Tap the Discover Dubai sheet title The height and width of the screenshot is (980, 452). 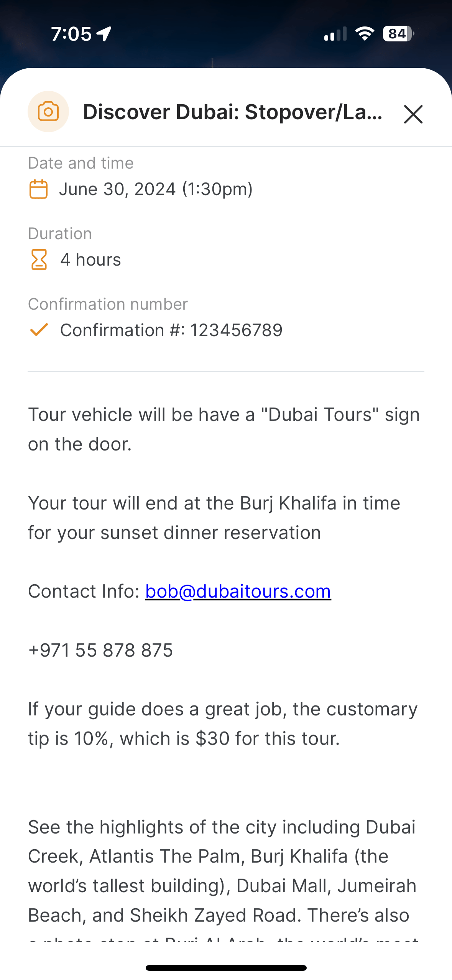click(233, 112)
